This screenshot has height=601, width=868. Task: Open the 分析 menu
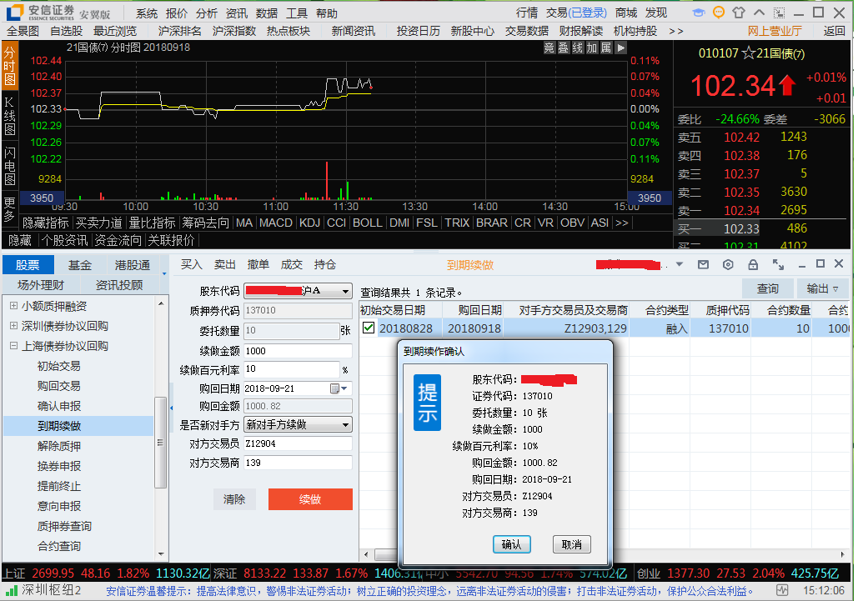[207, 13]
